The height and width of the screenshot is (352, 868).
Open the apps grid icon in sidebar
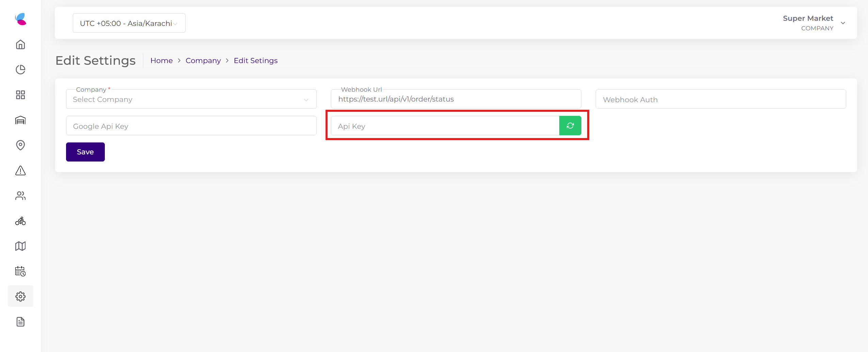point(20,95)
